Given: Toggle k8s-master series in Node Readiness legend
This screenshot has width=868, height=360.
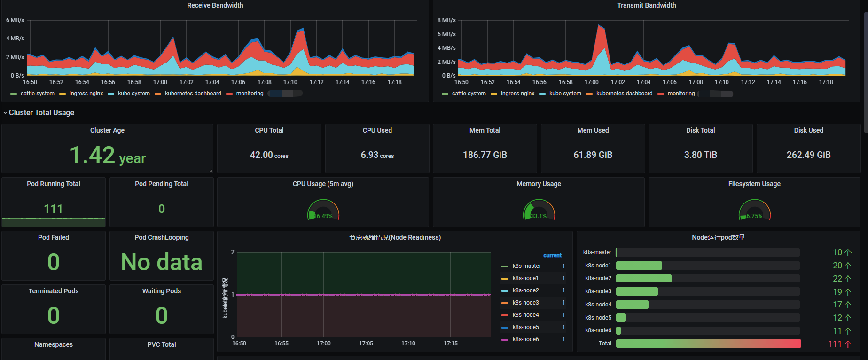Looking at the screenshot, I should (526, 266).
